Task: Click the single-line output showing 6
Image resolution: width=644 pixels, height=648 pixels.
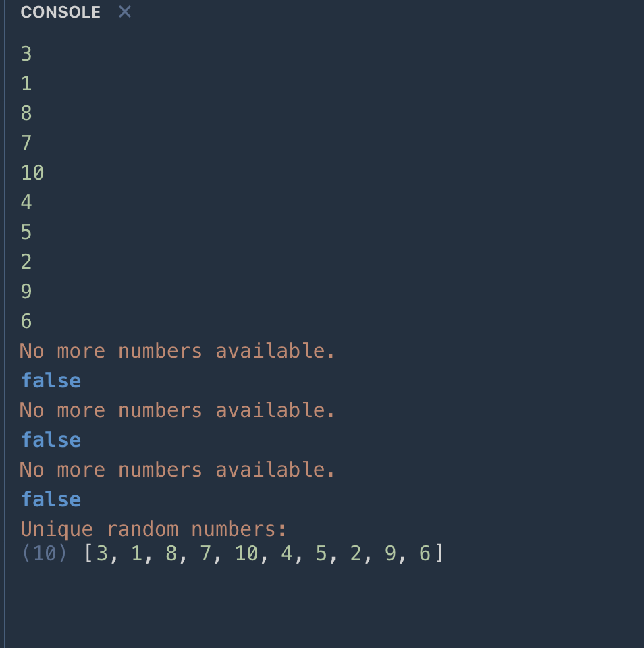Action: point(26,321)
